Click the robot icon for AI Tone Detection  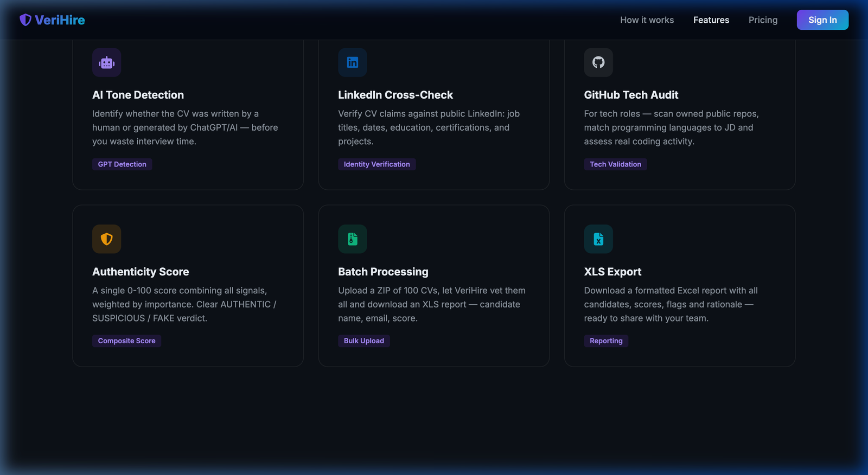click(x=106, y=62)
